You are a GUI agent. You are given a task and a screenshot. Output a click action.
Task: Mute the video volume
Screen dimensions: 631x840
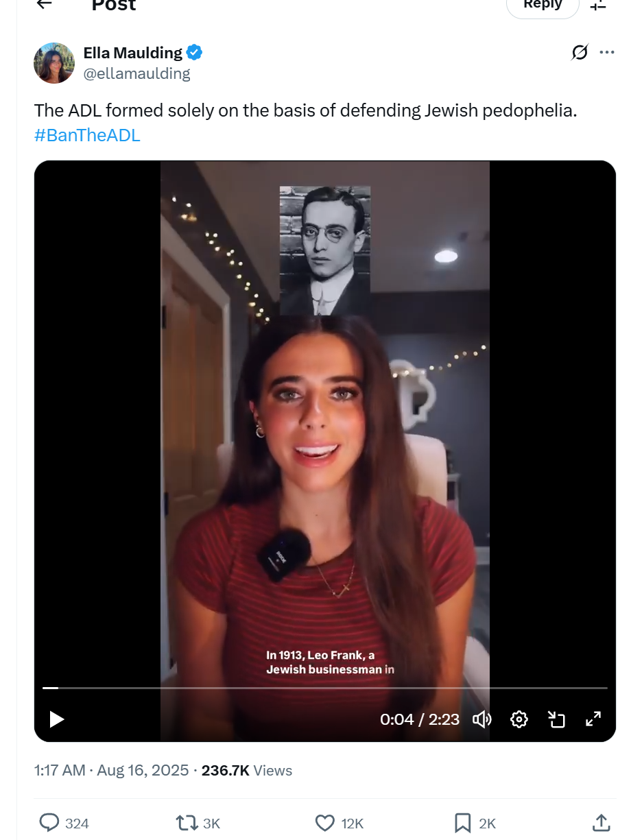pyautogui.click(x=482, y=719)
